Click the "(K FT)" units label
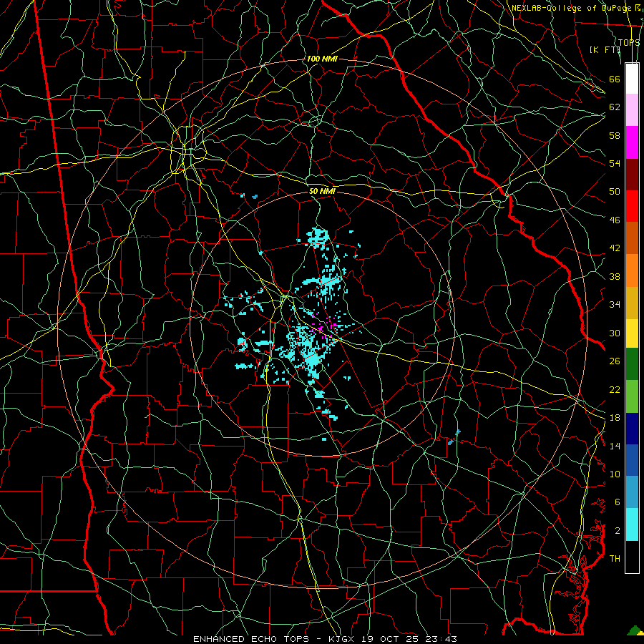This screenshot has height=644, width=644. 605,49
